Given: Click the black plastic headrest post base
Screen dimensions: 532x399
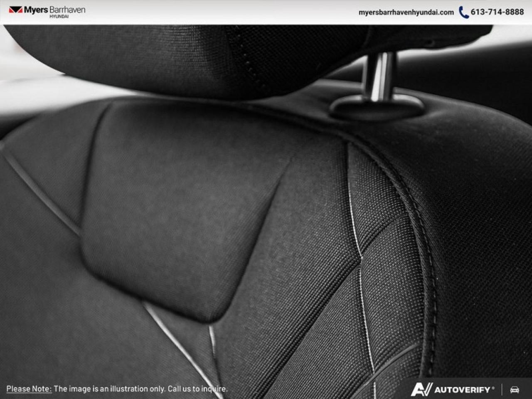Looking at the screenshot, I should point(376,107).
